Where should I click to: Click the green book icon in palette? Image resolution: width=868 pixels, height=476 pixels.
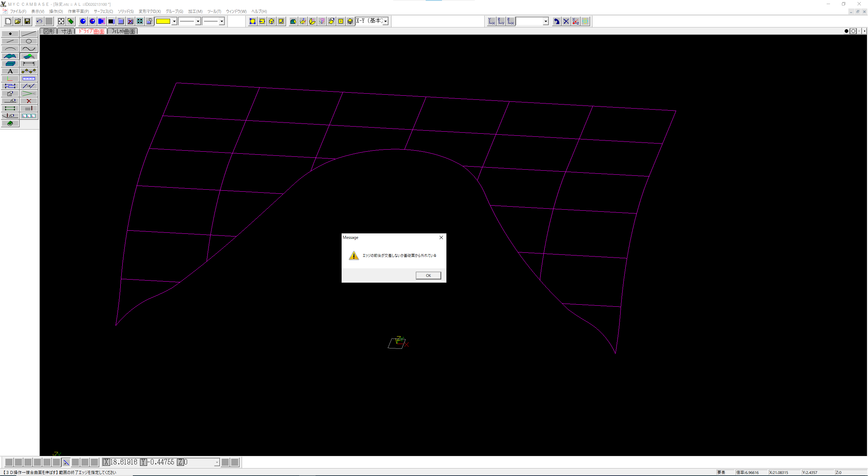[10, 123]
